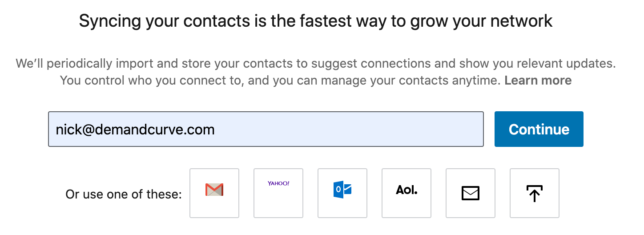Choose the other email provider envelope
The height and width of the screenshot is (235, 644).
tap(471, 193)
